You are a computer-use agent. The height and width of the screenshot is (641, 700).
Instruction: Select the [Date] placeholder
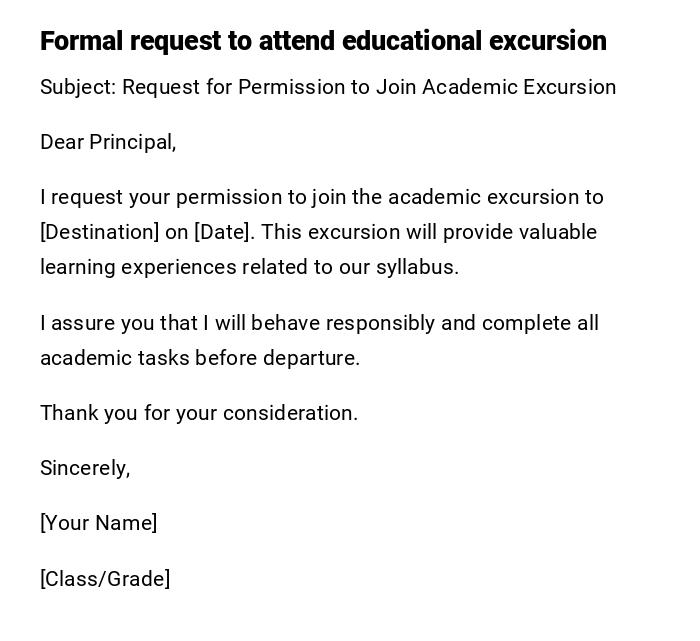tap(224, 233)
